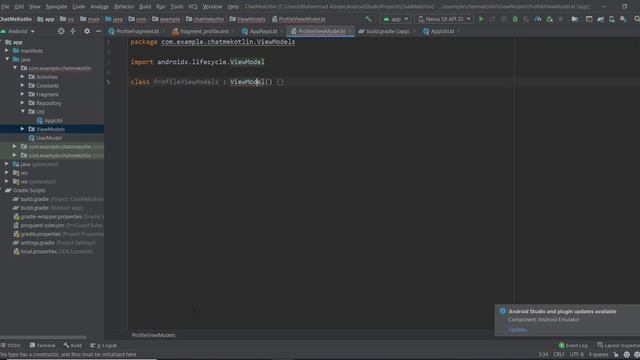Viewport: 640px width, 360px height.
Task: Click the Sync Project with Gradle Files icon
Action: (600, 19)
